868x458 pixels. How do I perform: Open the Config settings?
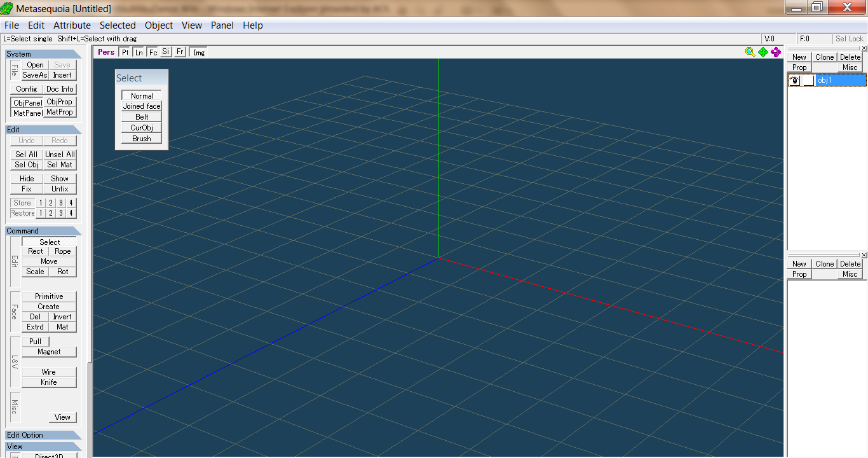[x=27, y=89]
